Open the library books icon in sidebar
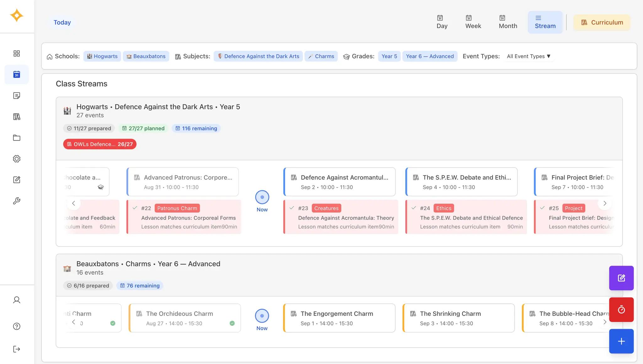The image size is (643, 364). coord(17,117)
